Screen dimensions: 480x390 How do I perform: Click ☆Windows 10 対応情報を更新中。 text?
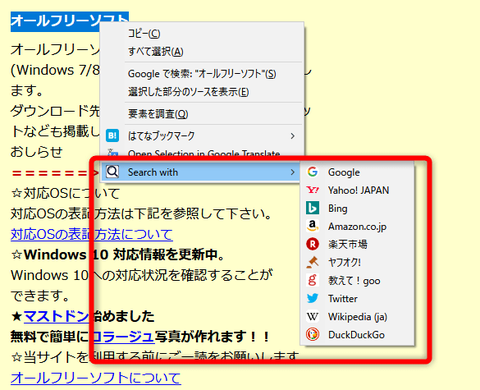tap(118, 255)
